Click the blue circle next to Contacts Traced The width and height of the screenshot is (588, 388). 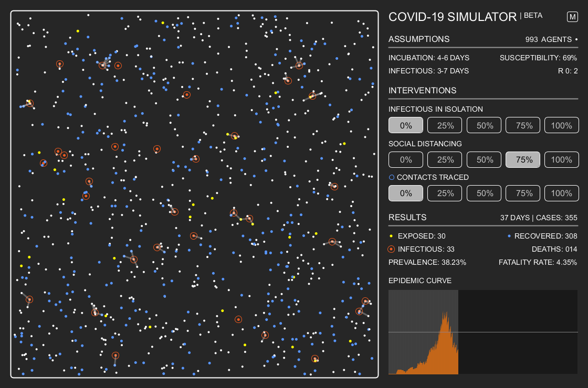tap(392, 177)
